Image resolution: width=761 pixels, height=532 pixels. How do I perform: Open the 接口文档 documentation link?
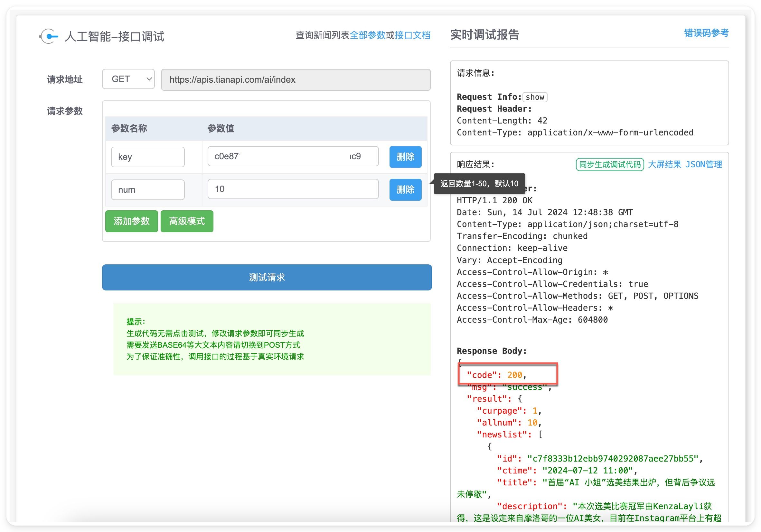pos(412,35)
